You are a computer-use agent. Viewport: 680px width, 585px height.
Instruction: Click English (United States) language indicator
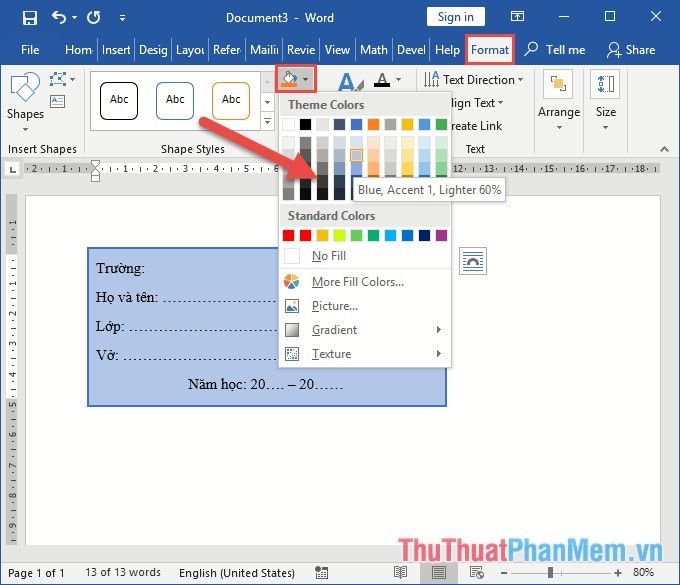click(x=237, y=573)
